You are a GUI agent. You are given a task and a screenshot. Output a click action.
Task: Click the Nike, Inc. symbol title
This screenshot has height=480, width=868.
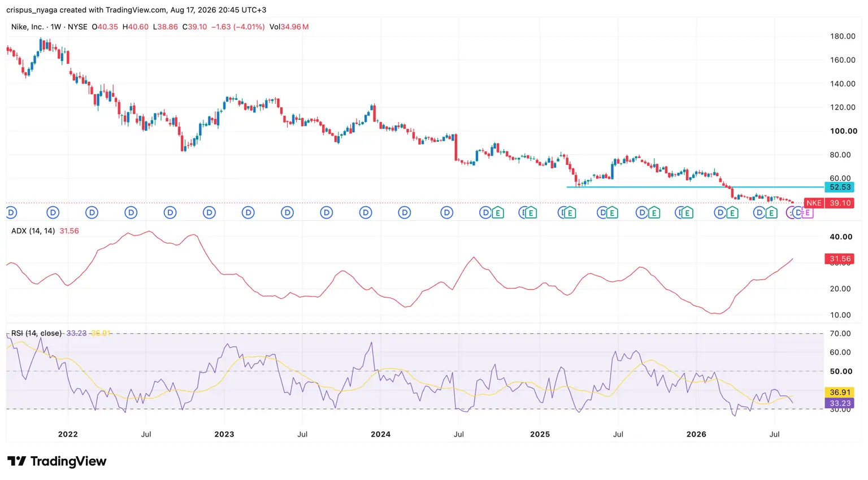(27, 27)
